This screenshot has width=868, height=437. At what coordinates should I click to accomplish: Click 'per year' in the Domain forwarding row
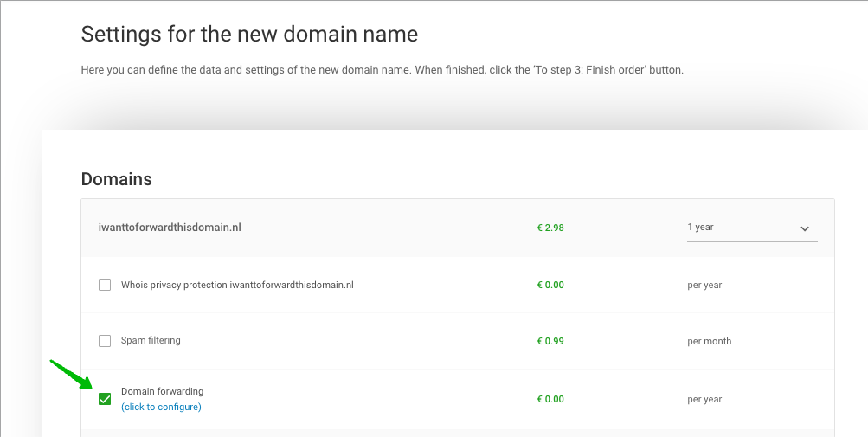(704, 399)
